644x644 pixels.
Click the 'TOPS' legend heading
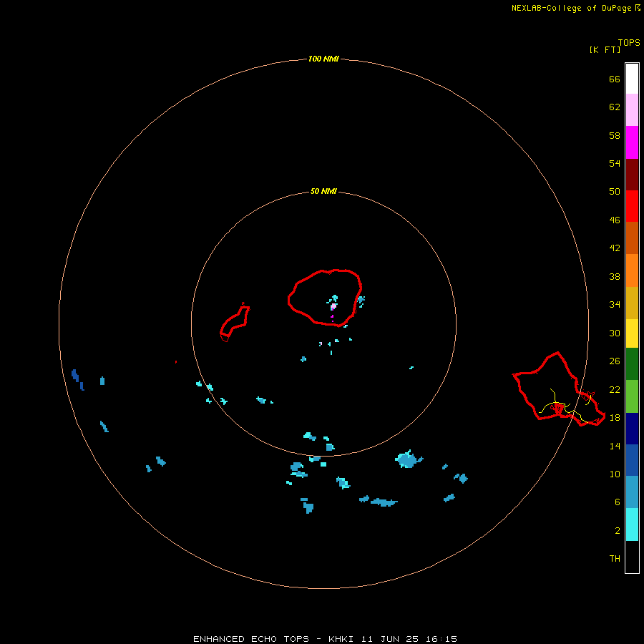pyautogui.click(x=629, y=42)
